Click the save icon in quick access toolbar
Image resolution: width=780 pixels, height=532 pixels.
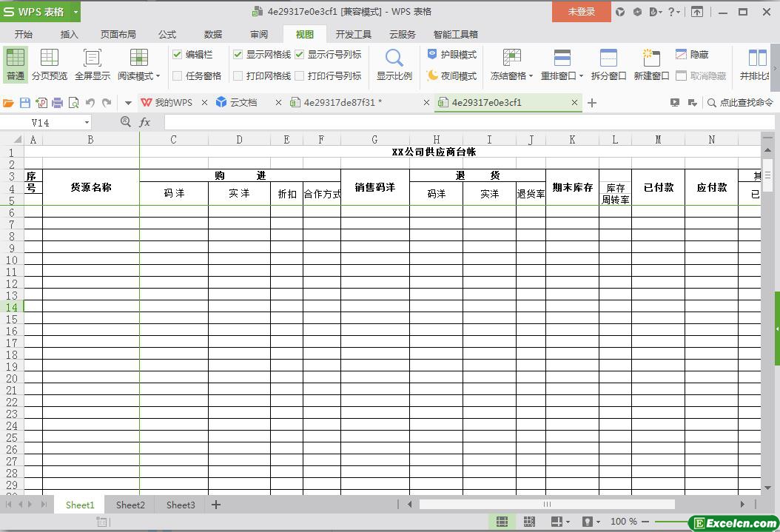pos(25,103)
